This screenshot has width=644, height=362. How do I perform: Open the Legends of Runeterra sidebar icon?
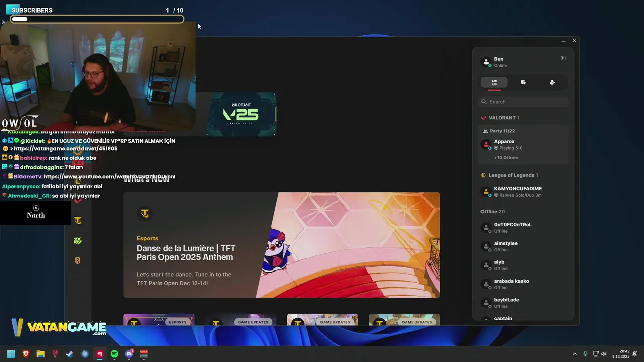77,260
